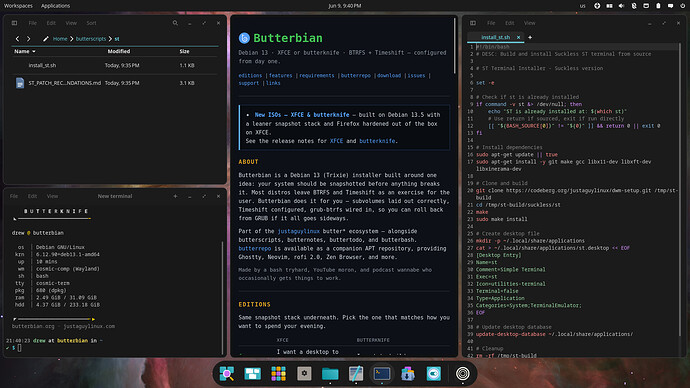Select the install_st.sh editor tab
This screenshot has height=388, width=690.
click(495, 37)
